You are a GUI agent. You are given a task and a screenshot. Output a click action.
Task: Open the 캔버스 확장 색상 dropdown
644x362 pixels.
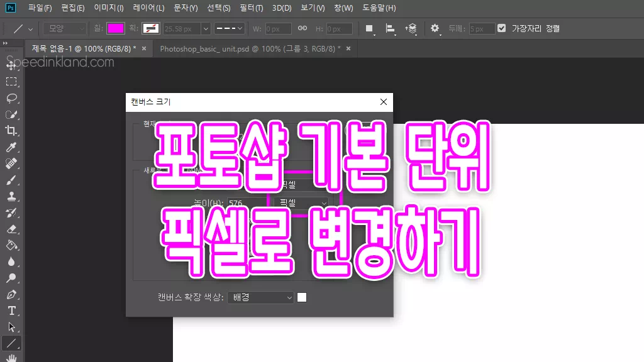(x=261, y=297)
